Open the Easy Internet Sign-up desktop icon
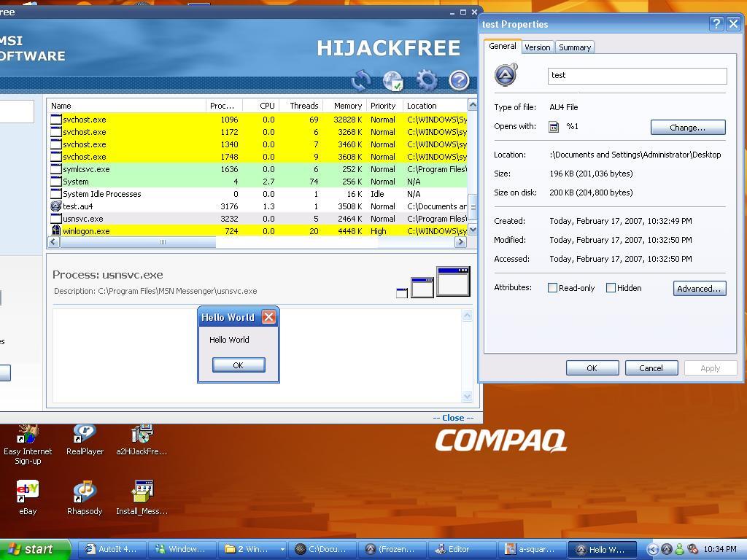747x560 pixels. coord(28,445)
